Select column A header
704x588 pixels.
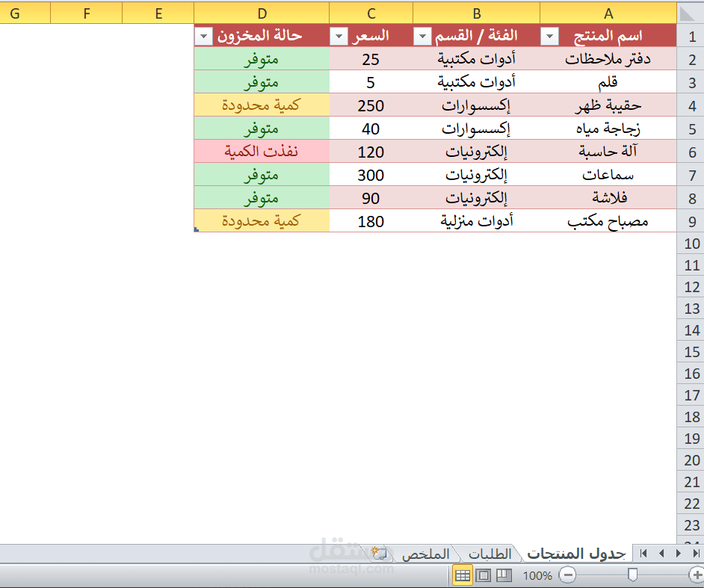[608, 13]
